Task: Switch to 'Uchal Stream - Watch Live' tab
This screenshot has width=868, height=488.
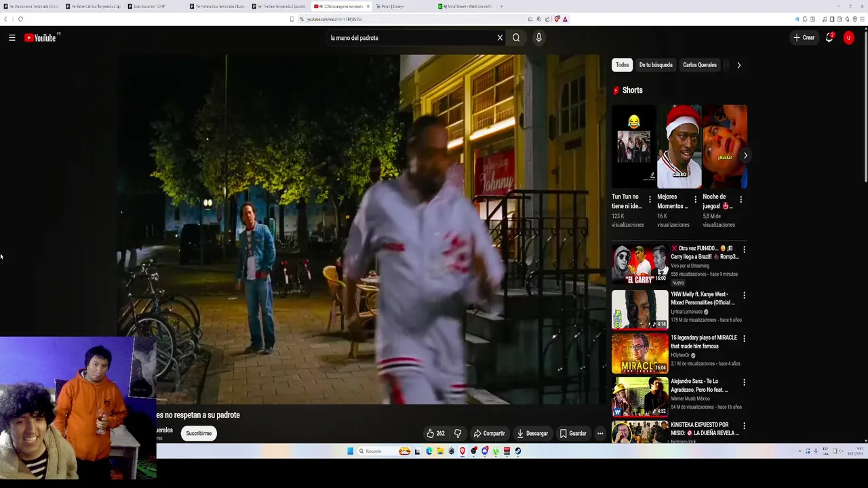Action: (x=465, y=6)
